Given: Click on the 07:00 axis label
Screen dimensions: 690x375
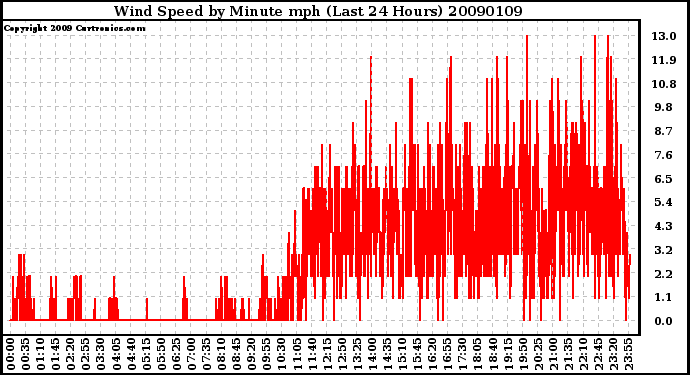Looking at the screenshot, I should pyautogui.click(x=191, y=354).
